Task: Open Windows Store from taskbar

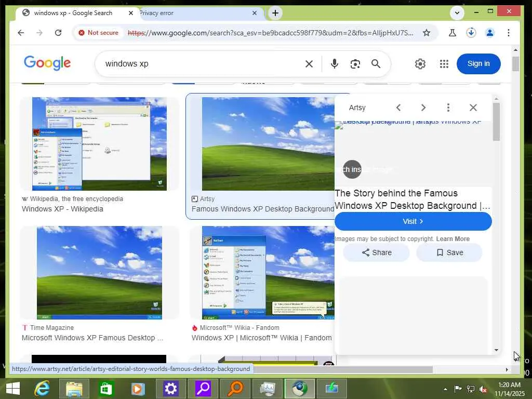Action: pyautogui.click(x=106, y=389)
